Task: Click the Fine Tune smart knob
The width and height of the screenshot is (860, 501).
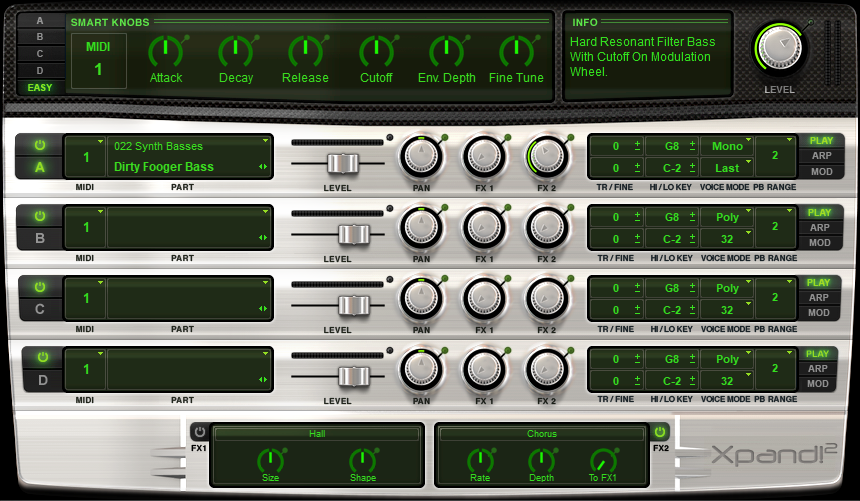Action: (x=516, y=53)
